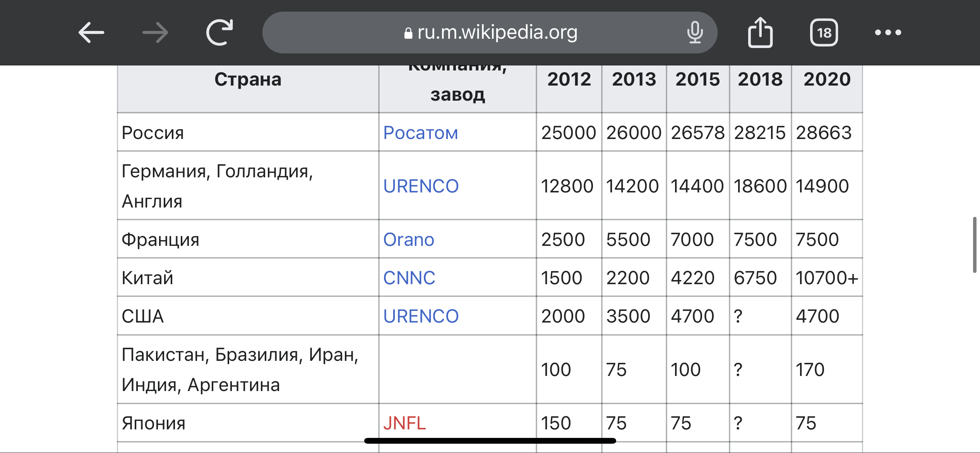Image resolution: width=980 pixels, height=453 pixels.
Task: Select the value 26000 for Россия
Action: click(634, 132)
